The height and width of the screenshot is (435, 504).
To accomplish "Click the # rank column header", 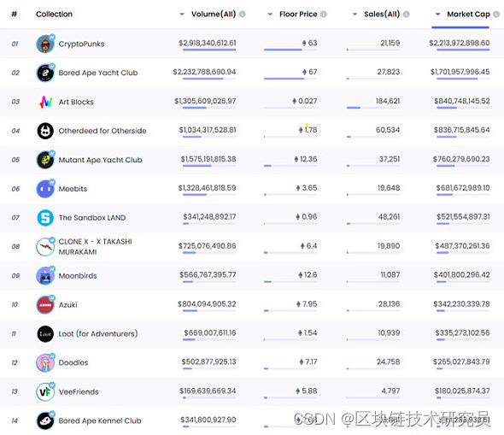I will coord(15,15).
